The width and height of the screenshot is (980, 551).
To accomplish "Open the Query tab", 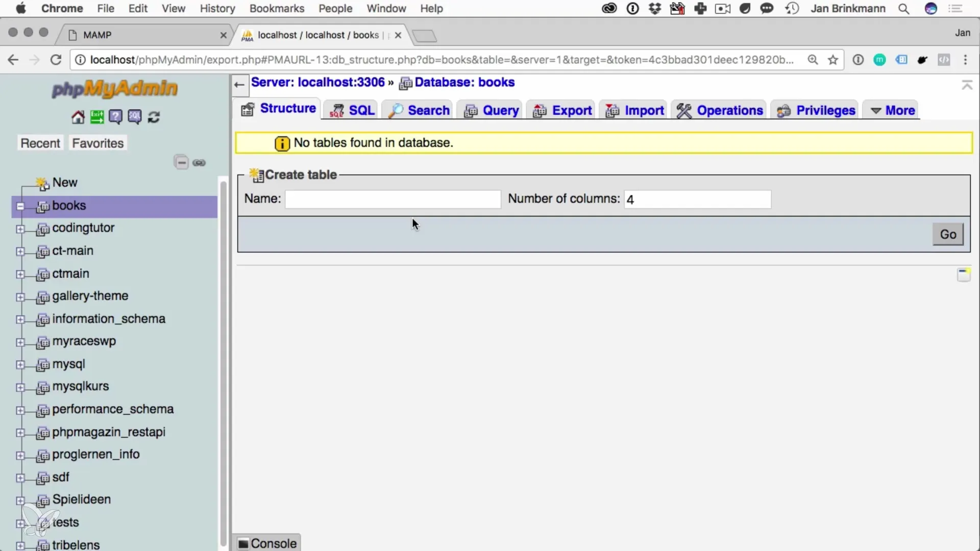I will [491, 110].
